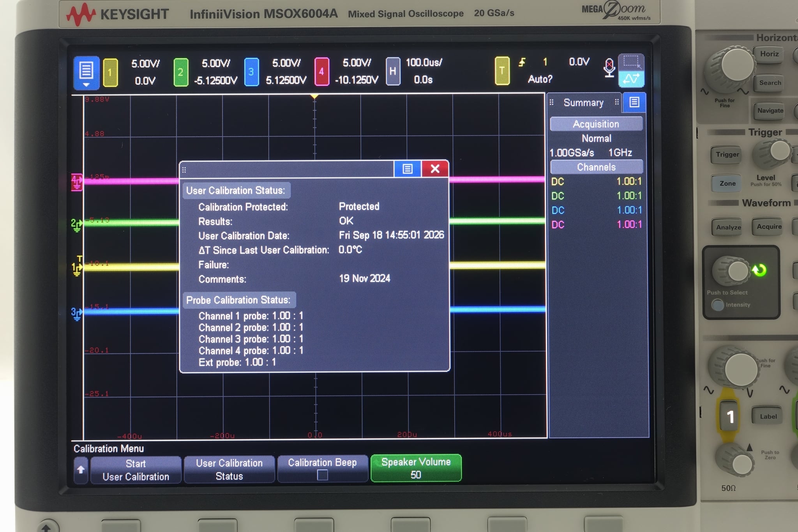Push the front-panel Zone button
Screen dimensions: 798x532
pos(727,184)
